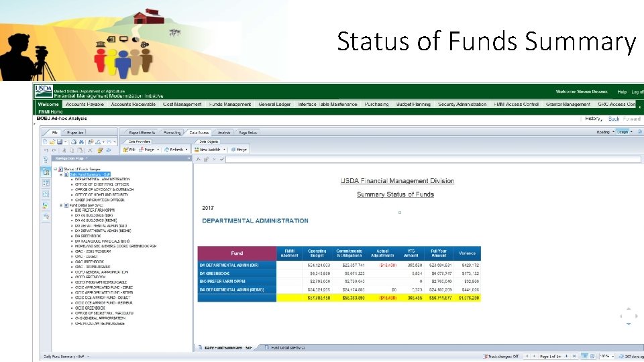The image size is (644, 362).
Task: Select the Fund Detail SoF by CI report tab
Action: (285, 348)
